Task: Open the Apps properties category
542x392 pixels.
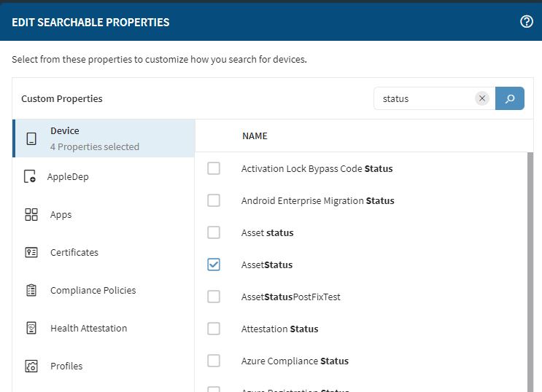Action: pos(61,214)
